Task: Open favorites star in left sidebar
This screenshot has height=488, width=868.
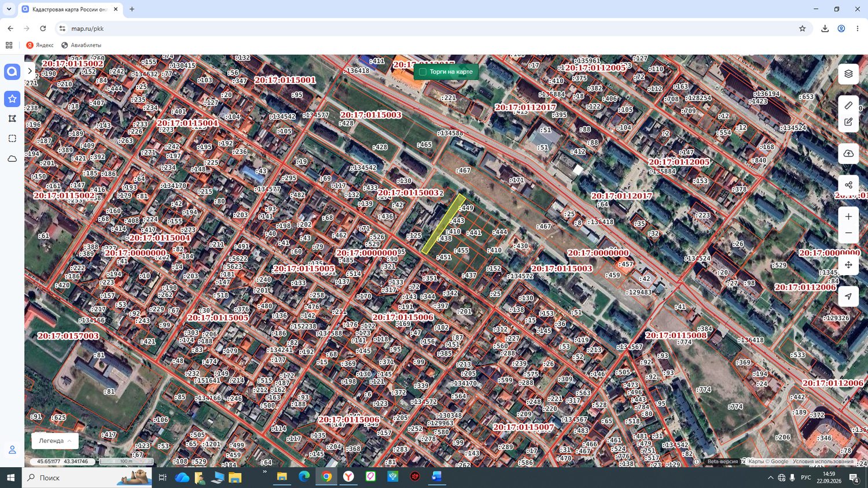Action: pos(12,99)
